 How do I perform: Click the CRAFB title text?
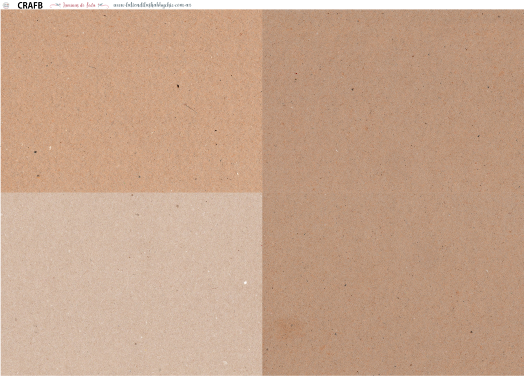30,5
